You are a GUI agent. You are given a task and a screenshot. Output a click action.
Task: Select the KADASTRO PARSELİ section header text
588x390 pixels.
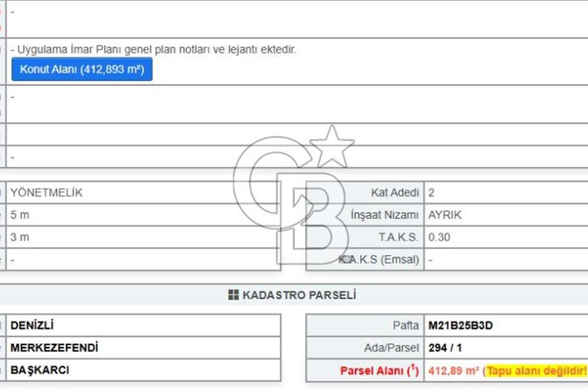299,295
